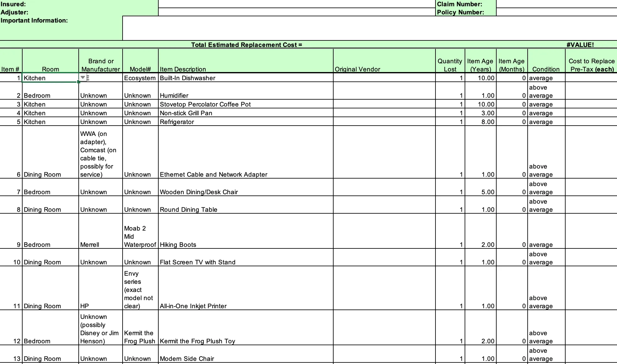Click 'Unknown (possibly Disney or Jim Henson)' cell
Image resolution: width=617 pixels, height=364 pixels.
101,328
